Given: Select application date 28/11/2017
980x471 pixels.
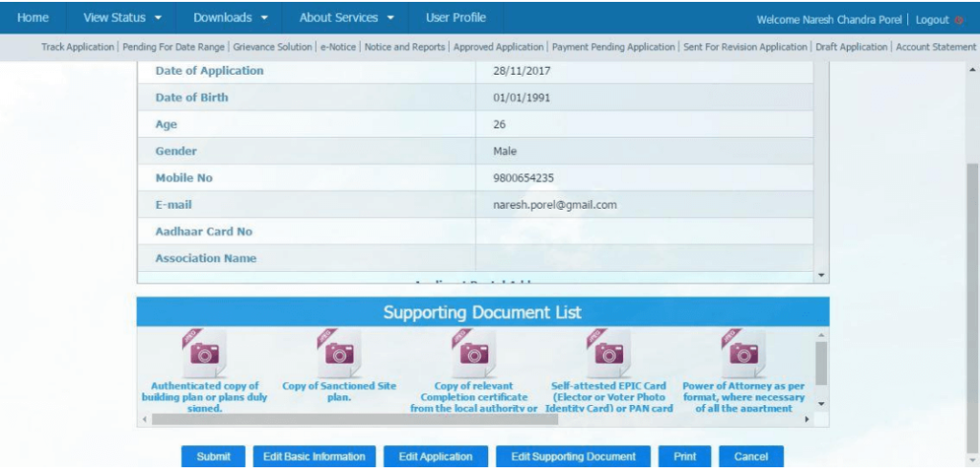Looking at the screenshot, I should coord(522,71).
